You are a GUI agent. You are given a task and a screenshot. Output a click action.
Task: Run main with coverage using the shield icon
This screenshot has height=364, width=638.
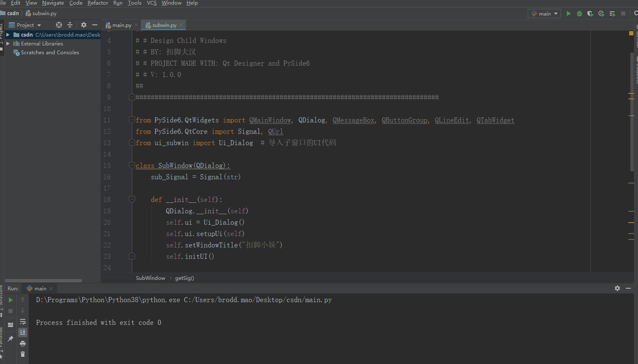(x=590, y=13)
